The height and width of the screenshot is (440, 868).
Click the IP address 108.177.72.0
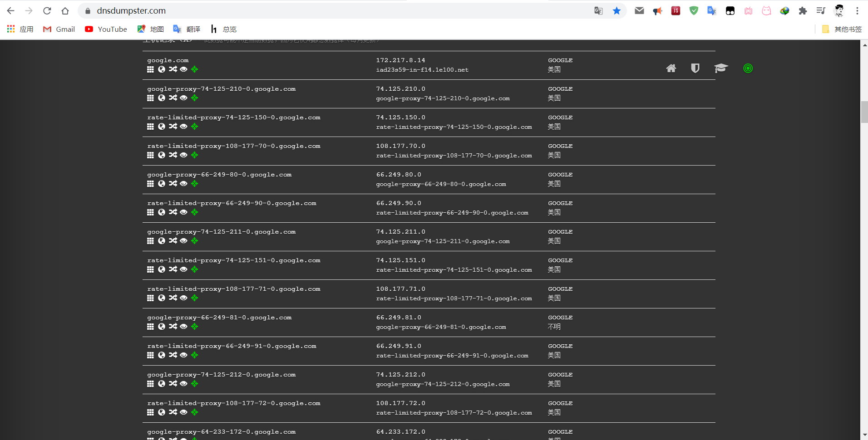pos(400,403)
